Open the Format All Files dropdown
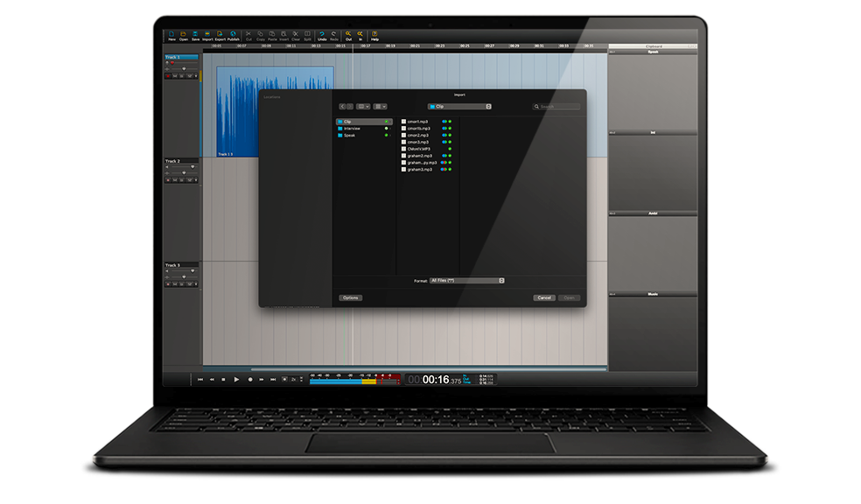This screenshot has width=861, height=504. pyautogui.click(x=467, y=281)
